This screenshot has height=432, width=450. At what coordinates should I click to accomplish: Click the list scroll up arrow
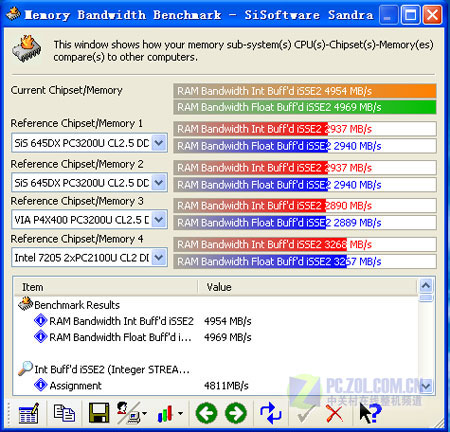pyautogui.click(x=426, y=286)
